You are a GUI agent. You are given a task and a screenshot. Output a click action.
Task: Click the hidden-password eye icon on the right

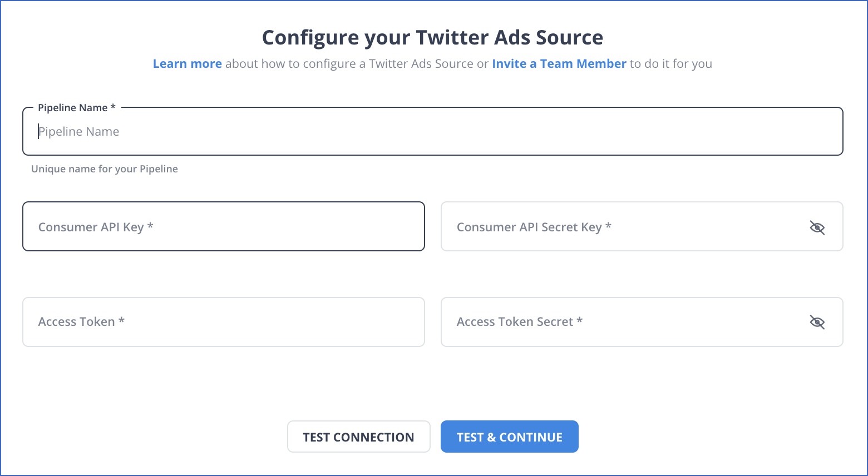(x=818, y=227)
